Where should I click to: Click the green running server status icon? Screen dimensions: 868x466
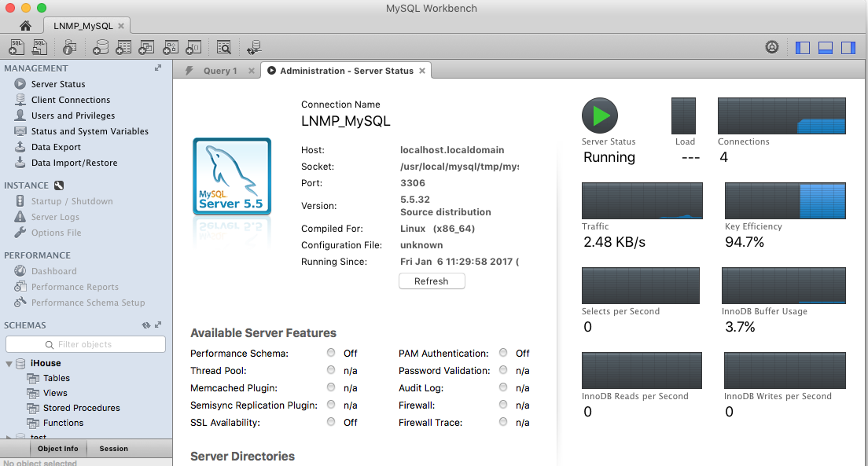pyautogui.click(x=600, y=115)
